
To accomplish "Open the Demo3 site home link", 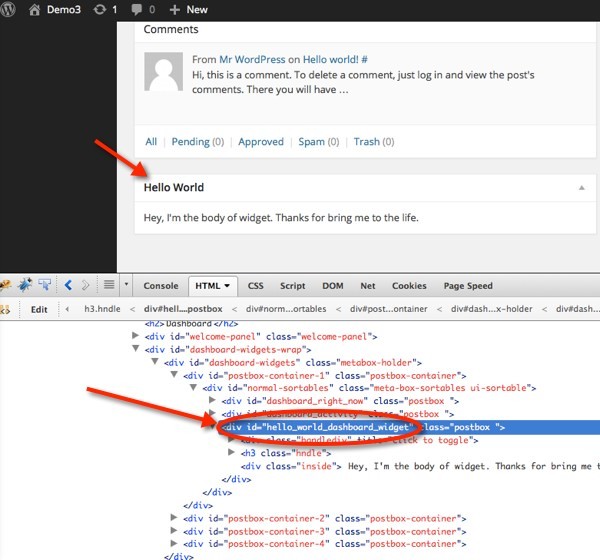I will click(55, 10).
